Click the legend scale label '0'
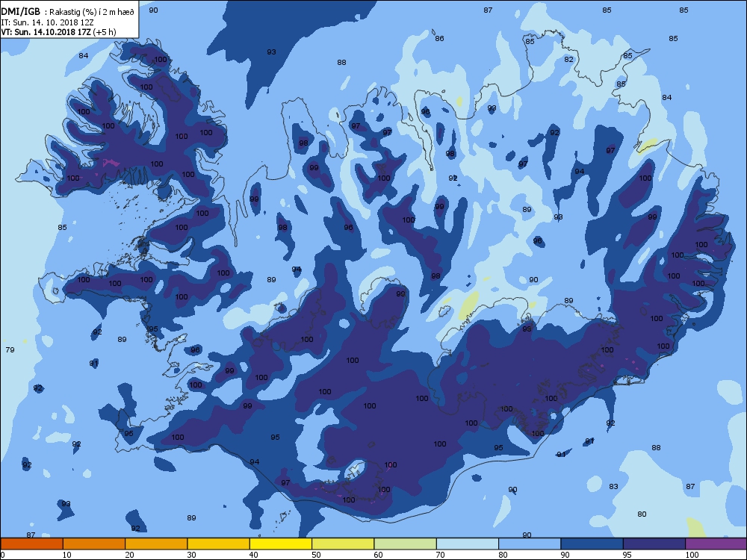747x560 pixels. 2,555
